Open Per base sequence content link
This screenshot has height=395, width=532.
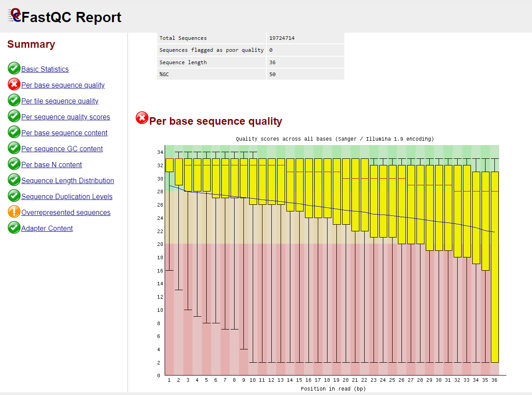(x=64, y=133)
